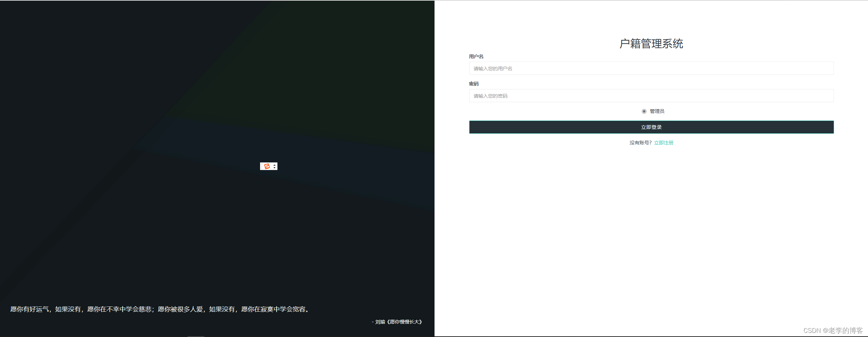This screenshot has height=337, width=868.
Task: Open the dropdown arrow beside the S icon
Action: click(274, 168)
